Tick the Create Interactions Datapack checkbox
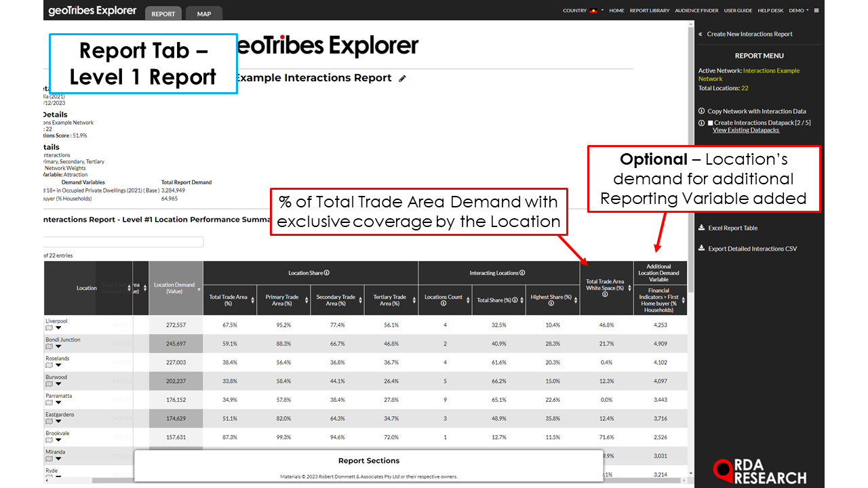This screenshot has height=488, width=868. 711,123
